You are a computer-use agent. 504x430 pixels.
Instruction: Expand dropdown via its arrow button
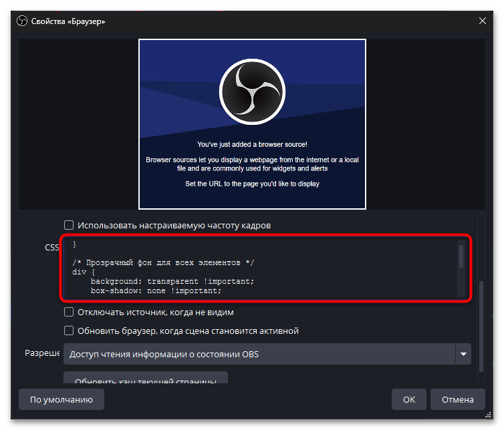click(463, 354)
